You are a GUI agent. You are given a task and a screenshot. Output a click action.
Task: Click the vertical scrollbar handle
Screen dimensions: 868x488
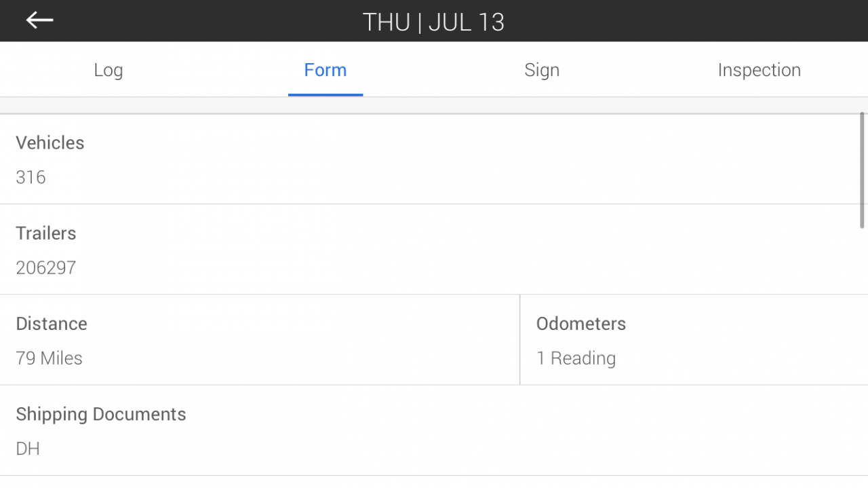(863, 170)
